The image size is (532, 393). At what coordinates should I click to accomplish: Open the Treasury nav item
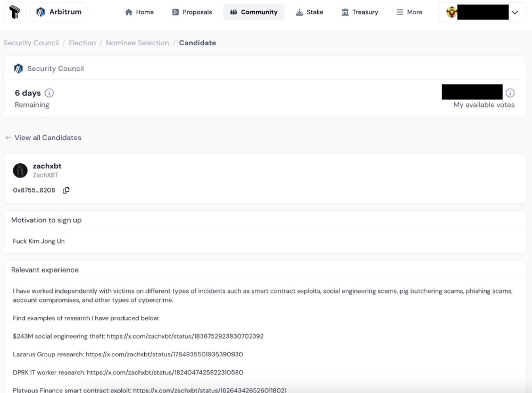point(360,12)
